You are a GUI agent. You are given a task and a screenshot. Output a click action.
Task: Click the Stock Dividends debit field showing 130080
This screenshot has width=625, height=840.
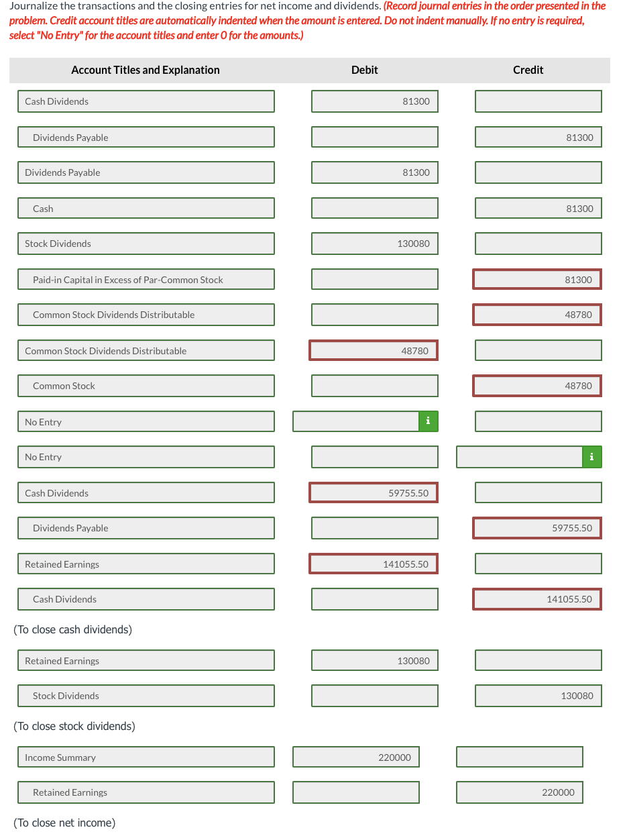pyautogui.click(x=374, y=244)
